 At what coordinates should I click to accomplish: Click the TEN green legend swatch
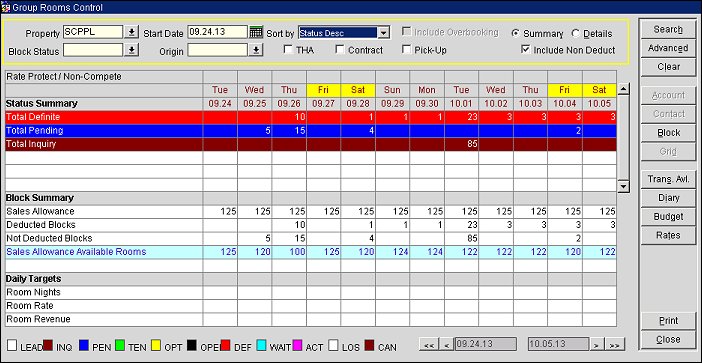point(120,345)
